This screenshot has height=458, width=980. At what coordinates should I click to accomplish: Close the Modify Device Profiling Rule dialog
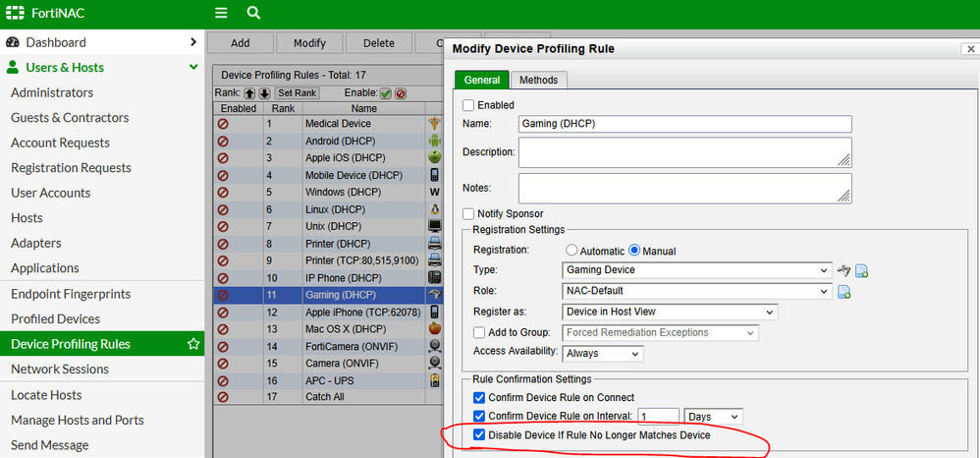pos(970,49)
